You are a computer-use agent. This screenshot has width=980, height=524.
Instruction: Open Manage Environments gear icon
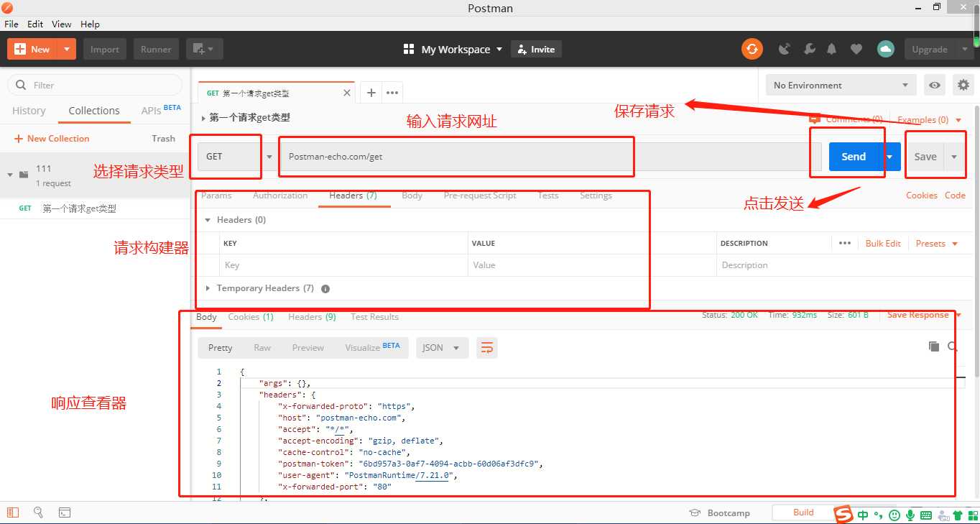tap(963, 85)
